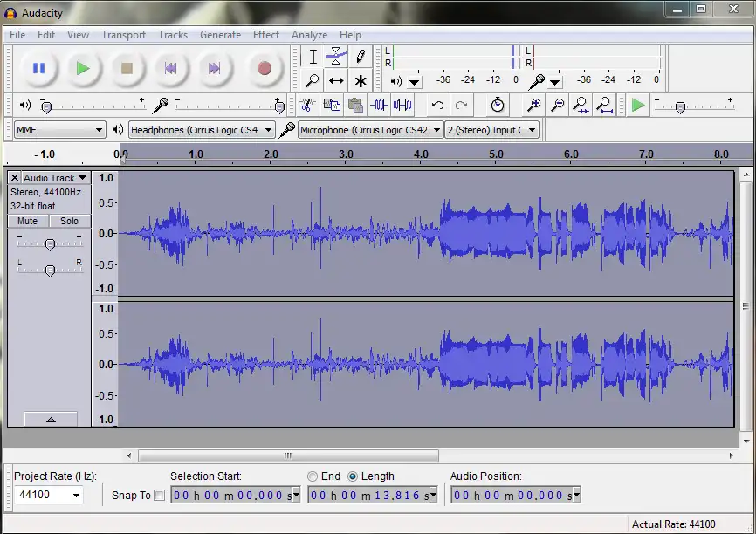756x534 pixels.
Task: Open the 2 (Stereo) Input channels dropdown
Action: tap(491, 130)
